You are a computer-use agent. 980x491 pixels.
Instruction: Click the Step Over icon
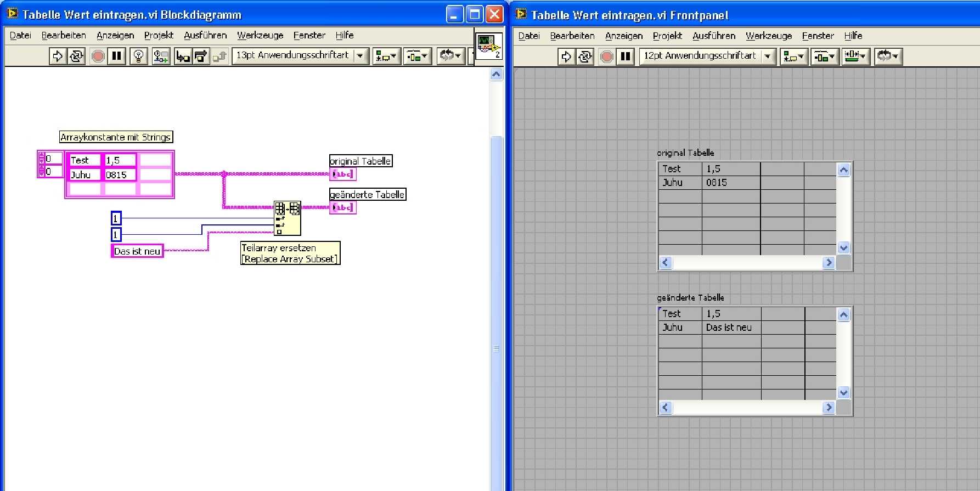click(201, 56)
